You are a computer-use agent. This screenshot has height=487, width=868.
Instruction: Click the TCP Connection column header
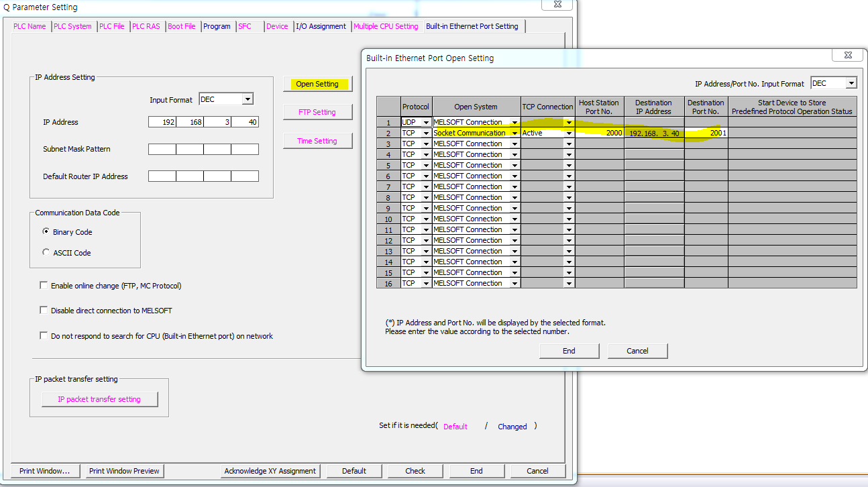point(548,107)
